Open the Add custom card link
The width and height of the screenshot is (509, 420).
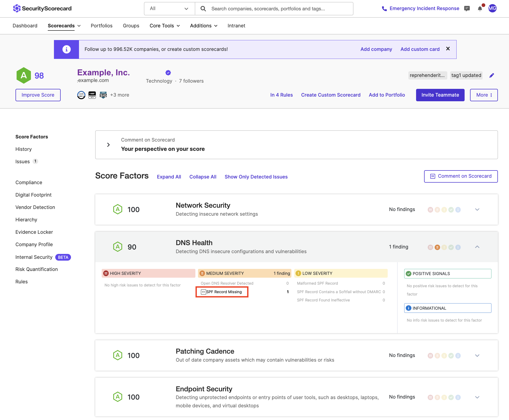[420, 49]
